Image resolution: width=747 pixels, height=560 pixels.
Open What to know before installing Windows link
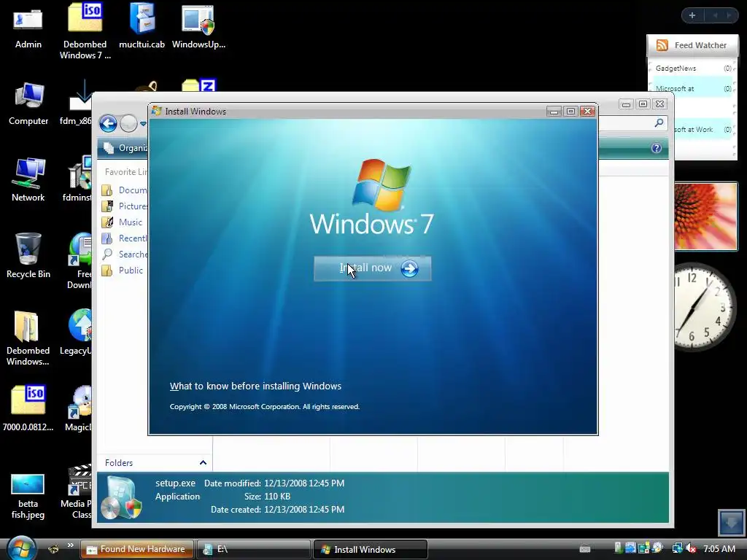click(255, 386)
